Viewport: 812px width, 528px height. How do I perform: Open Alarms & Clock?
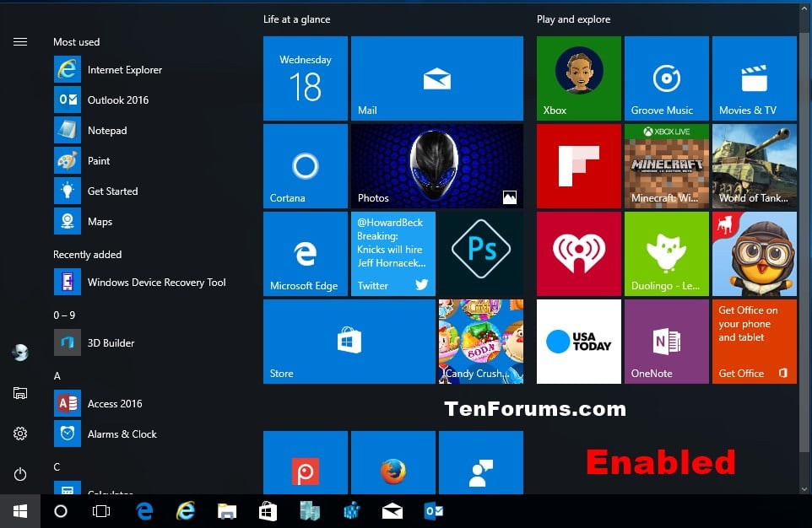click(x=106, y=434)
